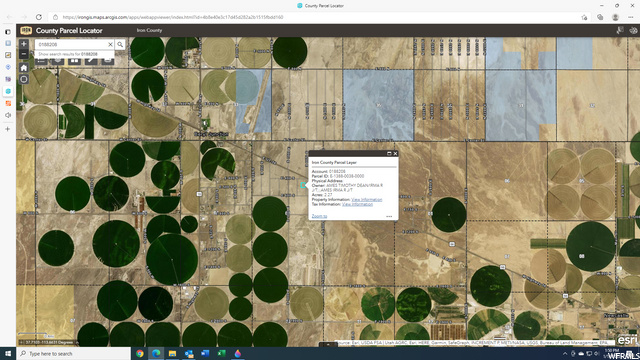Image resolution: width=640 pixels, height=360 pixels.
Task: Open Excel from taskbar
Action: tap(221, 353)
